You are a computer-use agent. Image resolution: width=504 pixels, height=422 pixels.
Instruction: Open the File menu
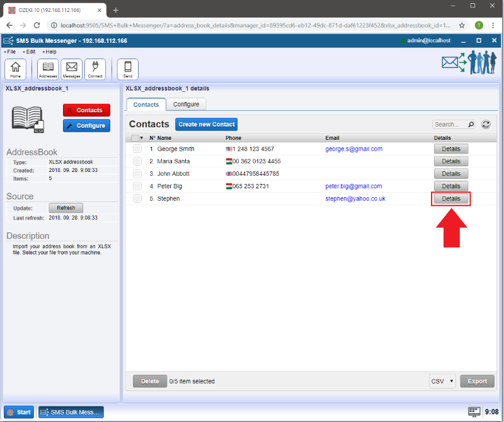pos(11,51)
